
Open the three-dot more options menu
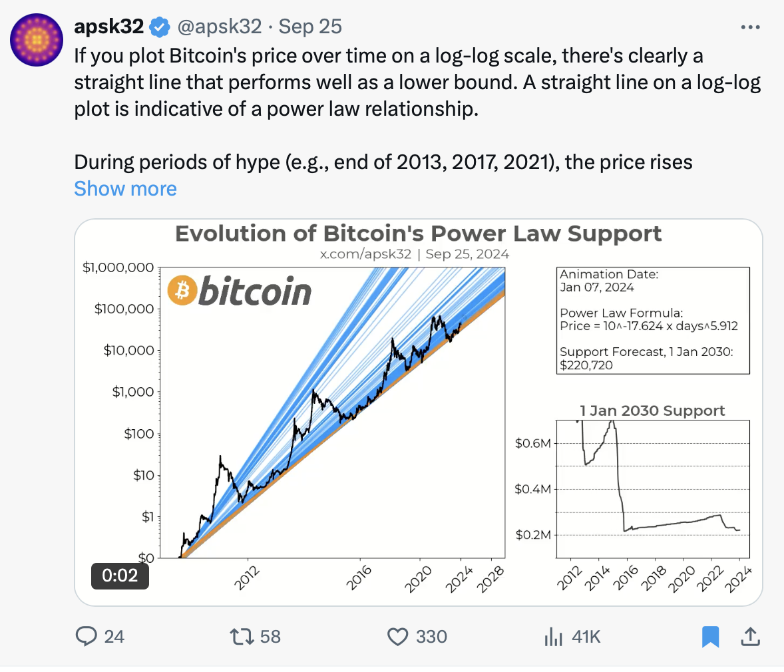click(x=750, y=27)
